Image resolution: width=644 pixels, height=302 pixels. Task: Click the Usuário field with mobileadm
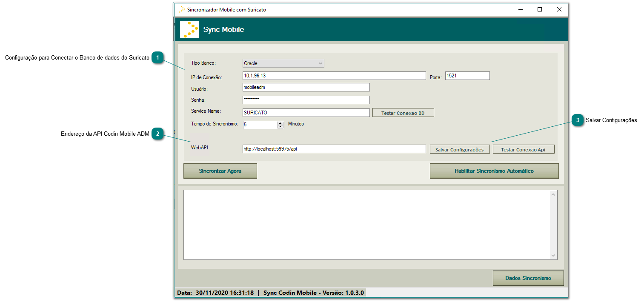pos(306,87)
